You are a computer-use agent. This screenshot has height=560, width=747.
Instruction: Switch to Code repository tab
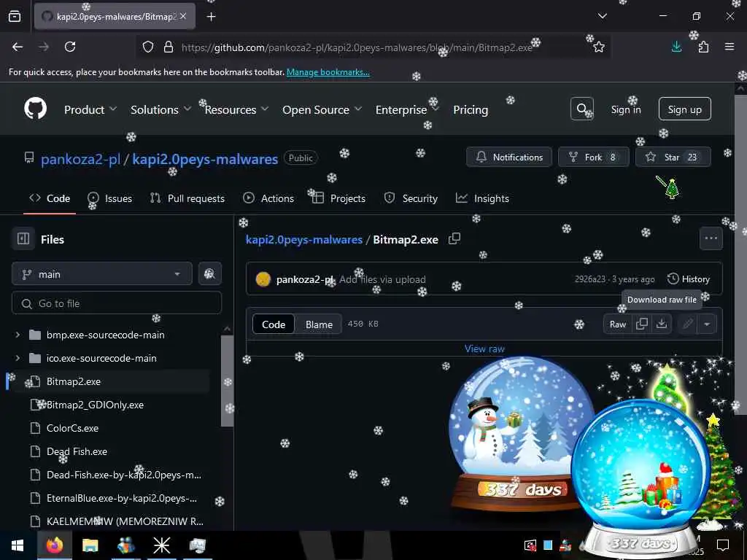[50, 198]
